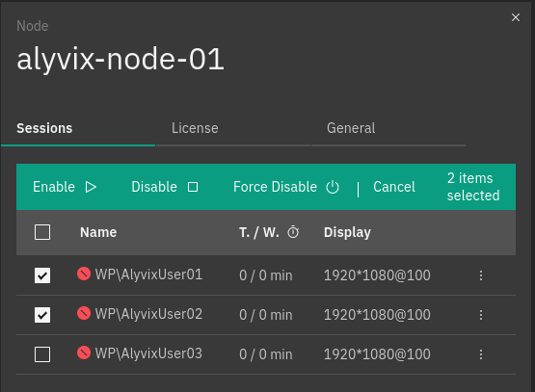The width and height of the screenshot is (535, 392).
Task: Click the Disable square stop icon
Action: pyautogui.click(x=193, y=187)
